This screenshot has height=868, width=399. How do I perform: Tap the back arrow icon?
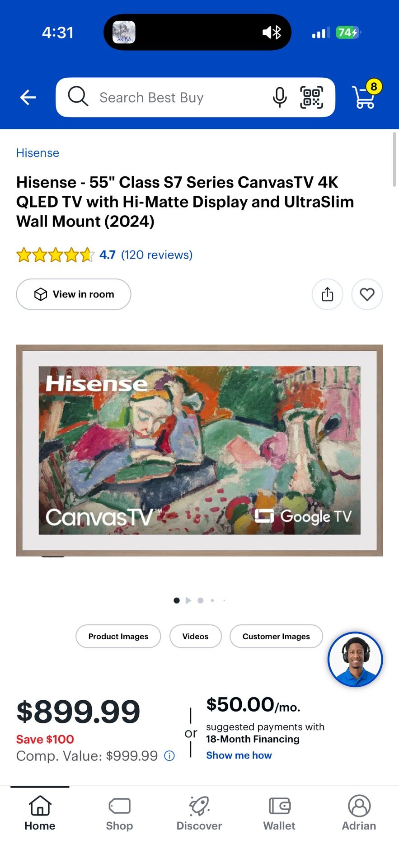(28, 97)
